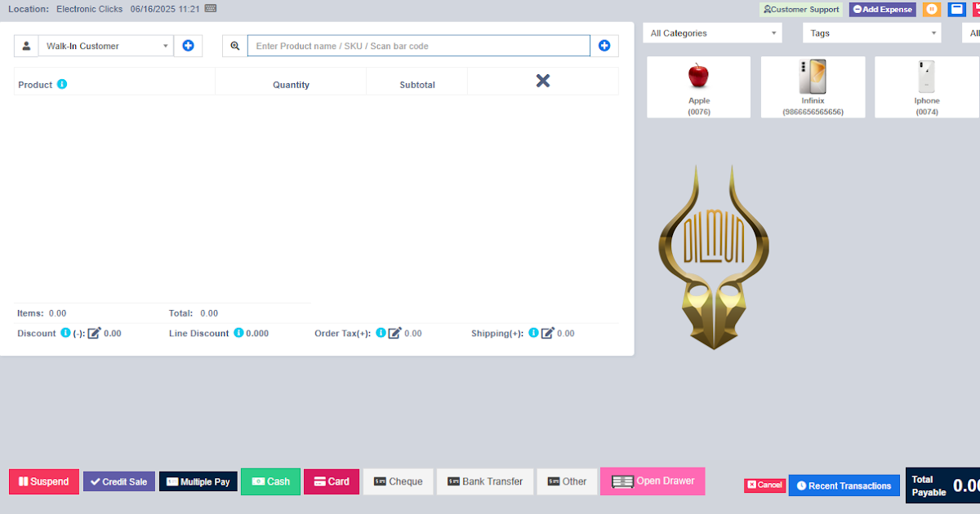The width and height of the screenshot is (980, 514).
Task: Edit the Discount amount
Action: click(x=94, y=333)
